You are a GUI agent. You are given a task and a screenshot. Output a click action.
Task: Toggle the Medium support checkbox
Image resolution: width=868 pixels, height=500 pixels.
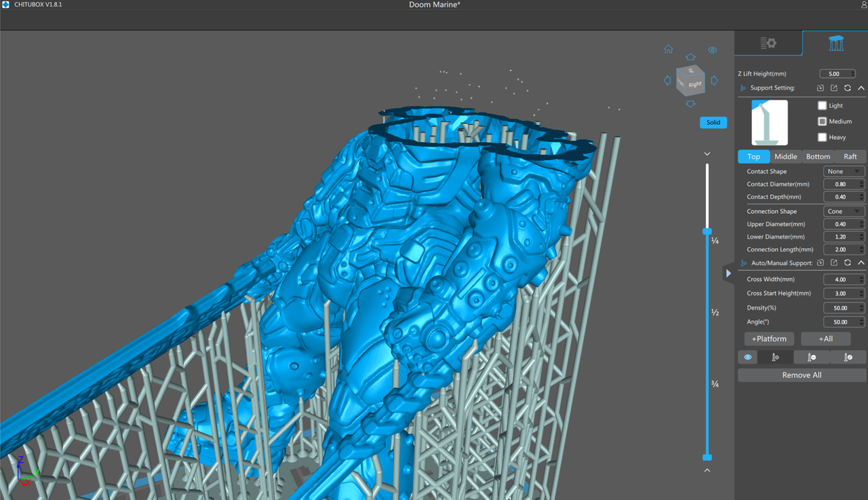click(822, 121)
